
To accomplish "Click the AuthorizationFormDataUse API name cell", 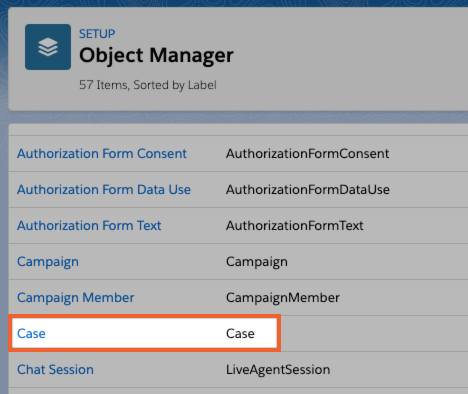I will [x=308, y=190].
